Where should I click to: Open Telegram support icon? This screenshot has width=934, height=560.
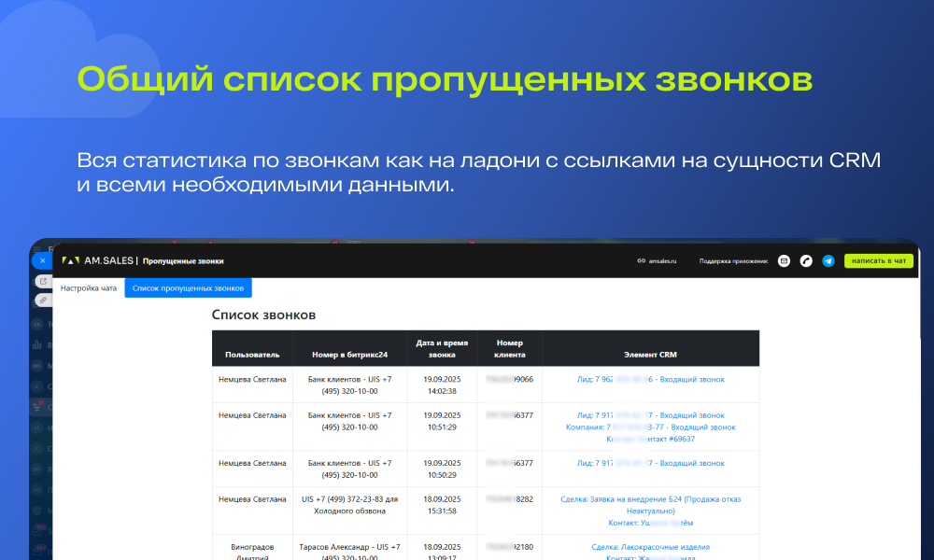828,261
